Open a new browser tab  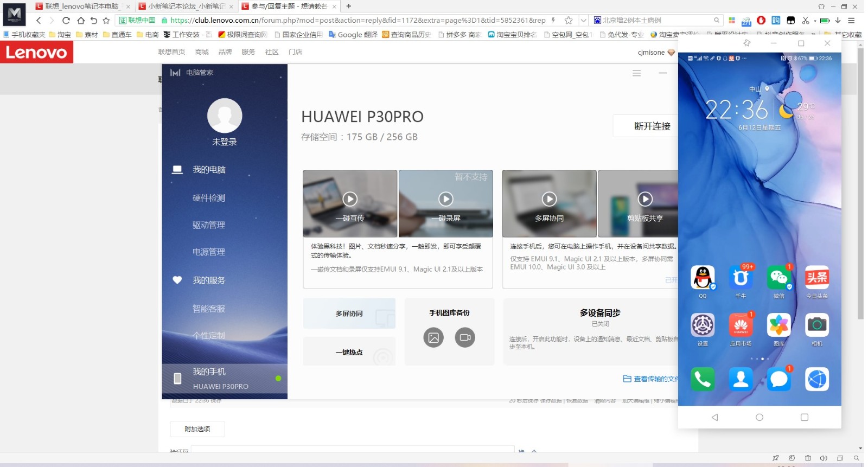tap(349, 7)
